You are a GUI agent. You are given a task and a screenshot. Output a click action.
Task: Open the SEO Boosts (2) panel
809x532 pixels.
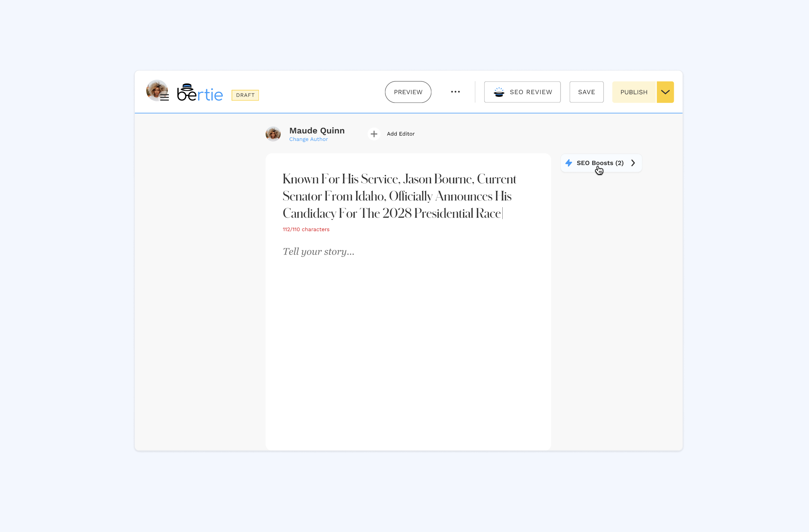pyautogui.click(x=600, y=163)
